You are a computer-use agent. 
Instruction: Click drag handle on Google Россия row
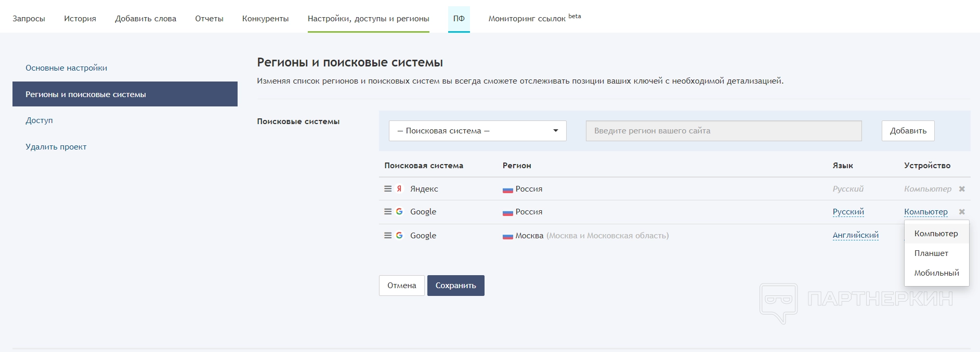click(x=388, y=212)
